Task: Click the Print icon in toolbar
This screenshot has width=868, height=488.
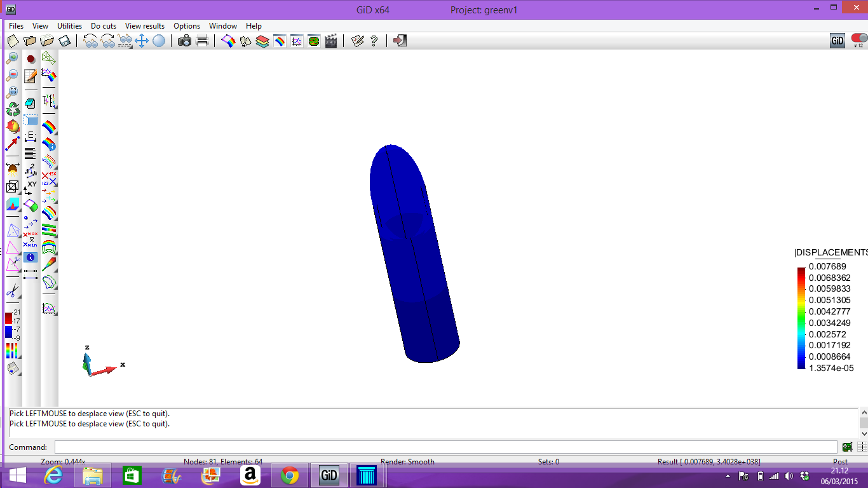Action: pyautogui.click(x=202, y=41)
